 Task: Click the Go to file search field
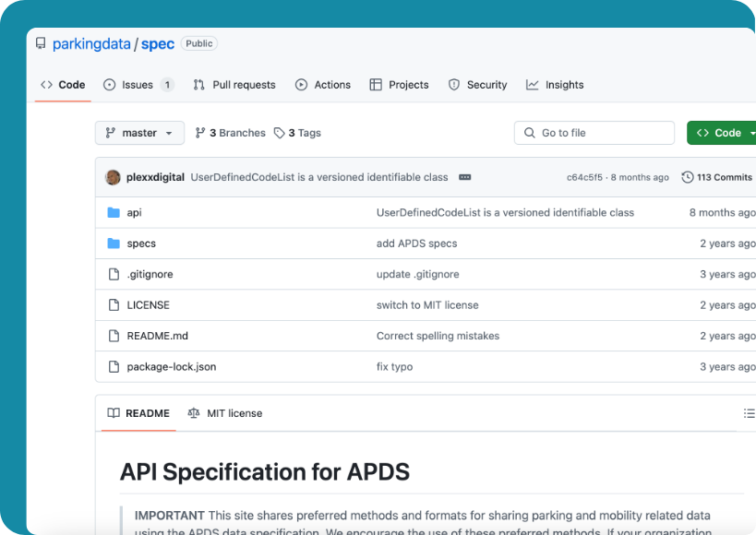(594, 133)
